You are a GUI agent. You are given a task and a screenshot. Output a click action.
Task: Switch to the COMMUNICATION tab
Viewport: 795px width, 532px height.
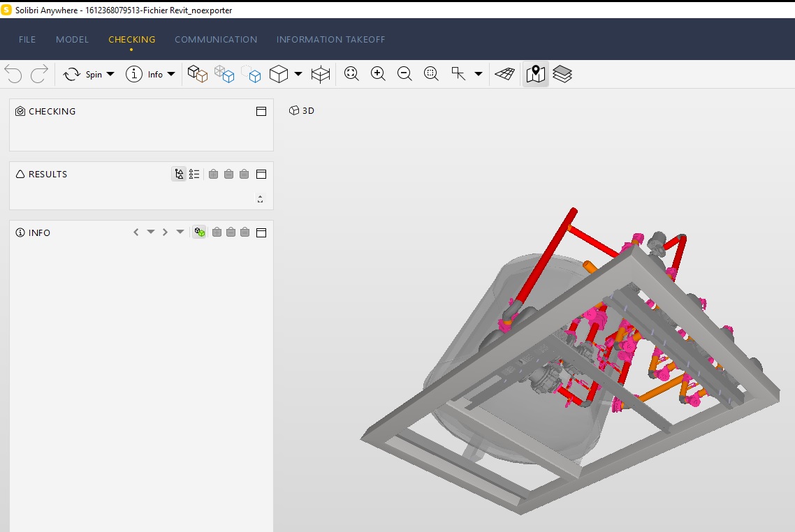click(x=216, y=40)
